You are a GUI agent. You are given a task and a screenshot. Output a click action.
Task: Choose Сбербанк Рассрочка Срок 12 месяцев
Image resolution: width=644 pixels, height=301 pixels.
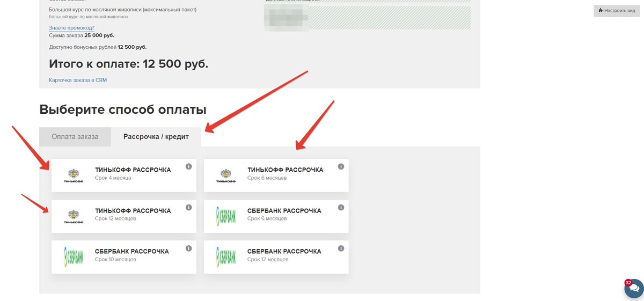(x=276, y=257)
